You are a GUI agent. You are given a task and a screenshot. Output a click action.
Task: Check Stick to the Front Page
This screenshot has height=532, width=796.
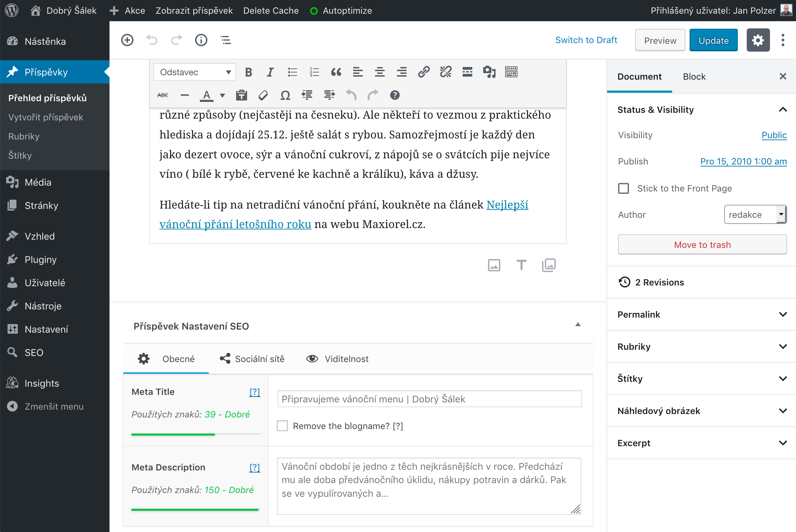point(624,188)
